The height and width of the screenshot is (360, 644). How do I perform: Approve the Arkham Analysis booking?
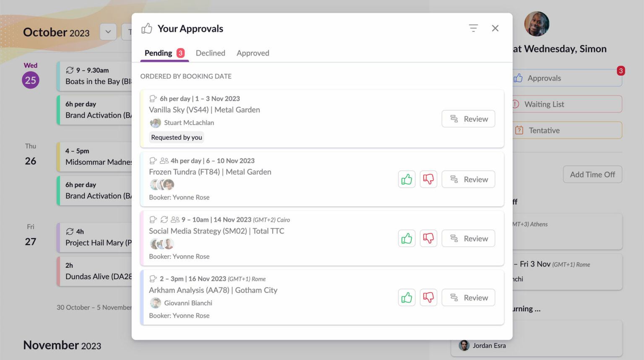pyautogui.click(x=406, y=297)
